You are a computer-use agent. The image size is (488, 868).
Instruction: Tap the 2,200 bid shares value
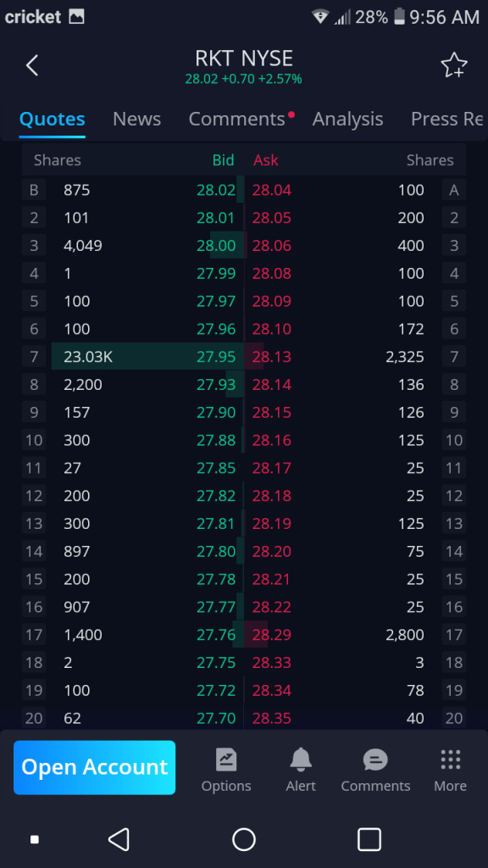click(83, 385)
